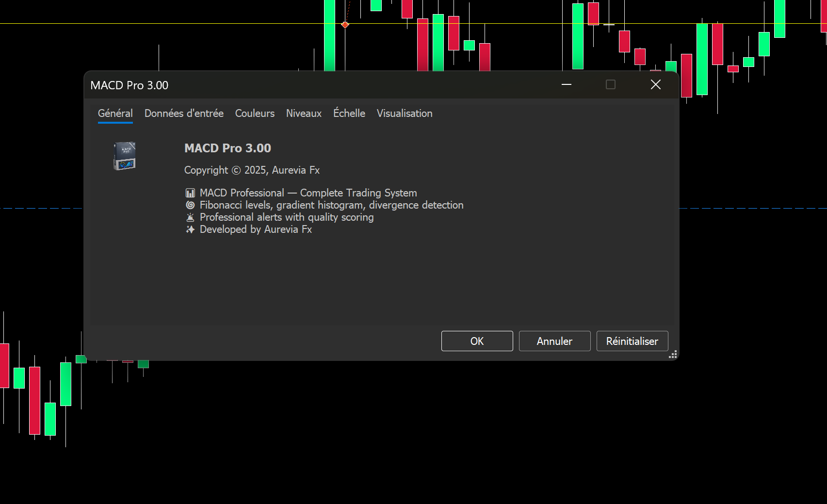Open the Données d'entrée tab
The width and height of the screenshot is (827, 504).
coord(183,113)
